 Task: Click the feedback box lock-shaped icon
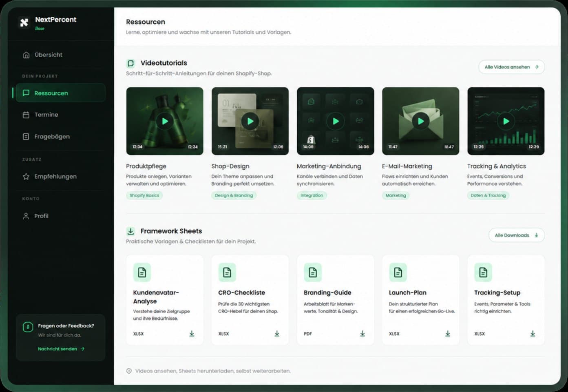point(28,327)
